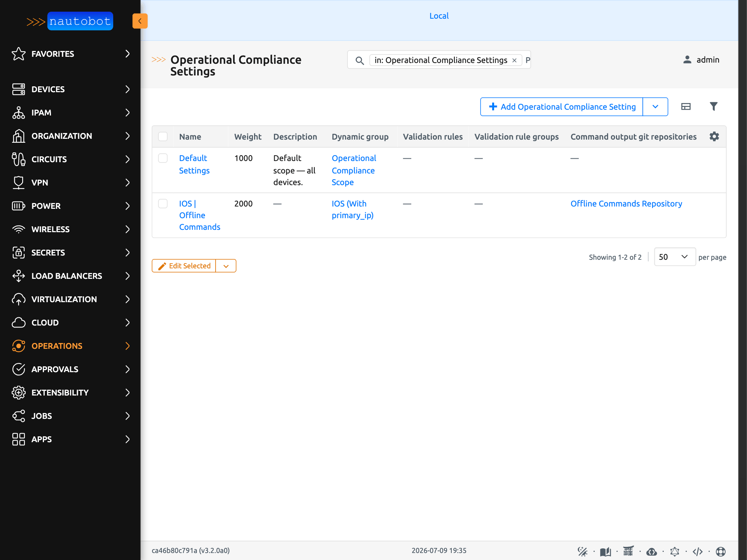The height and width of the screenshot is (560, 747).
Task: Open table configuration gear
Action: pyautogui.click(x=714, y=136)
